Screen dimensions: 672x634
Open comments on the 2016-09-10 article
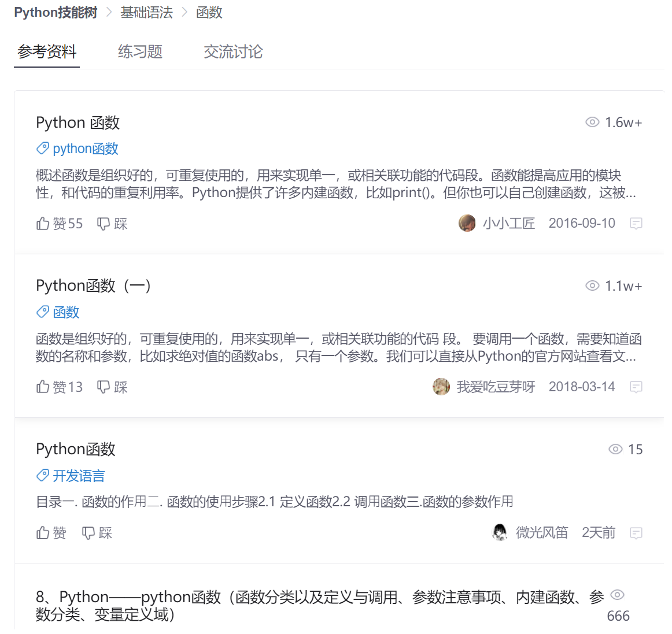(x=636, y=224)
